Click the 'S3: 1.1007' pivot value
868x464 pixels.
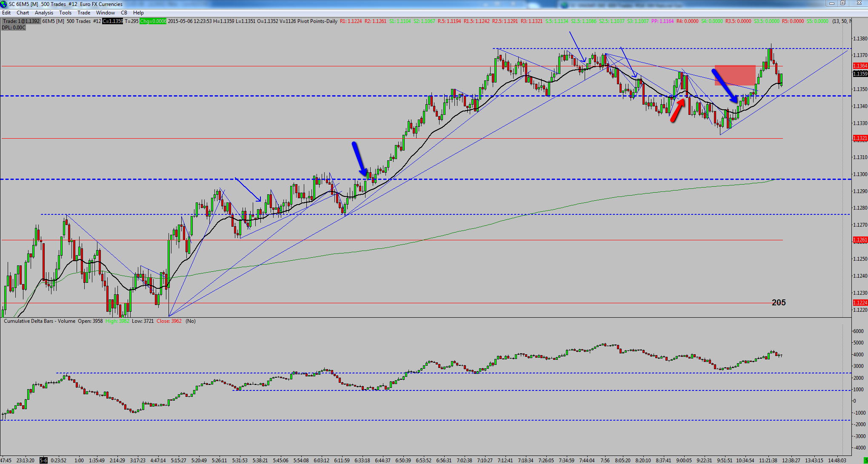coord(638,21)
